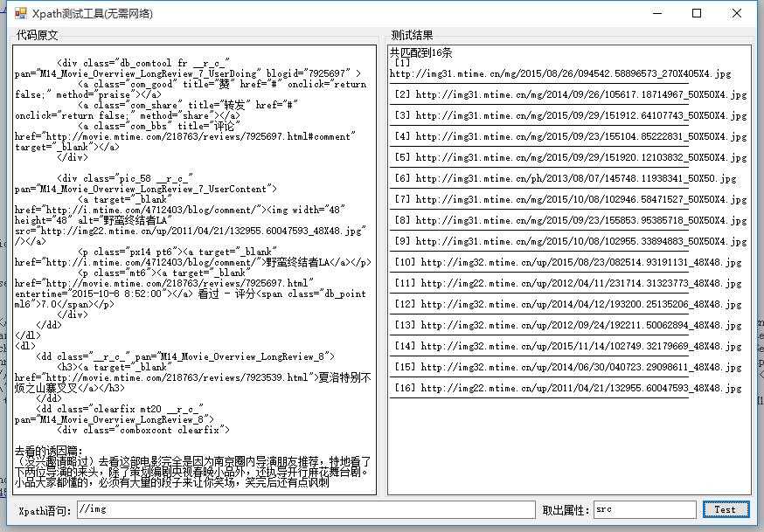The width and height of the screenshot is (764, 532).
Task: Click the 去看的诱因篇 heading in source
Action: click(49, 450)
